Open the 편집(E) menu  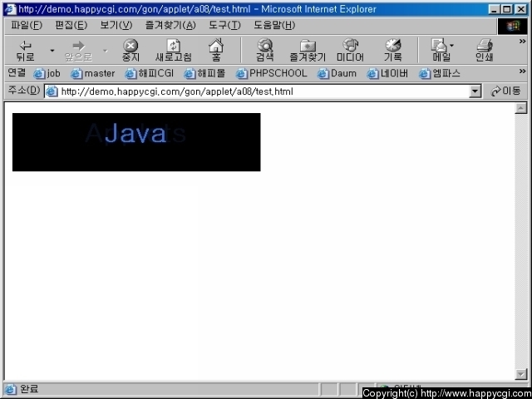click(71, 25)
